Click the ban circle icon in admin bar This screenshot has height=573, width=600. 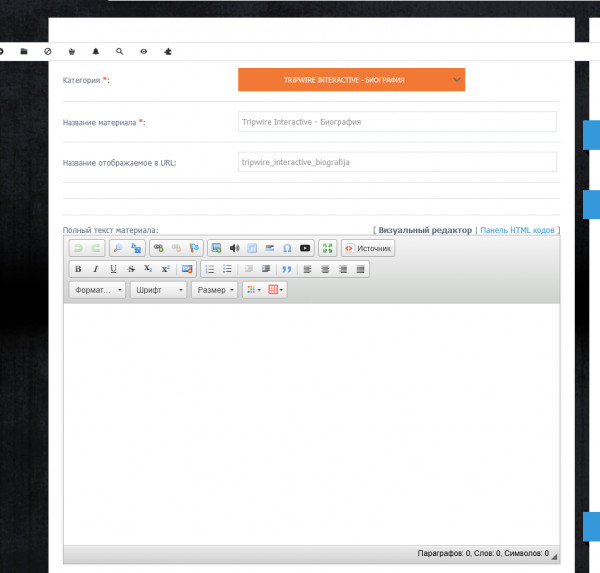(48, 51)
